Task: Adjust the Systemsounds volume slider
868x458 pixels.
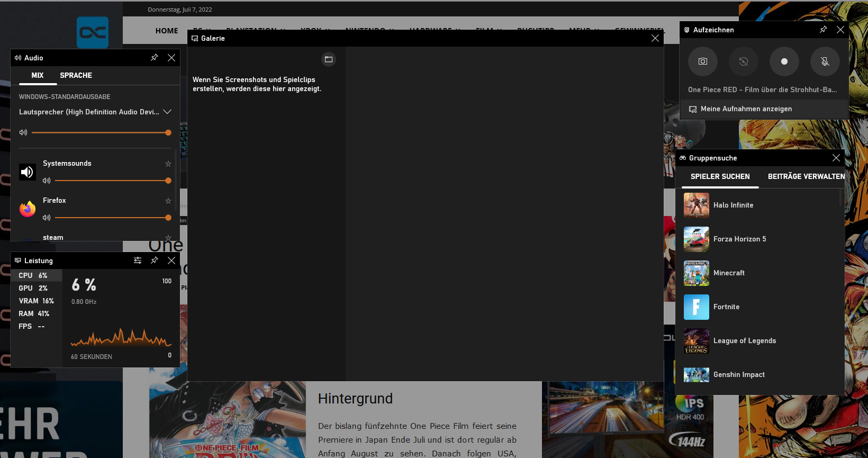Action: click(x=113, y=181)
